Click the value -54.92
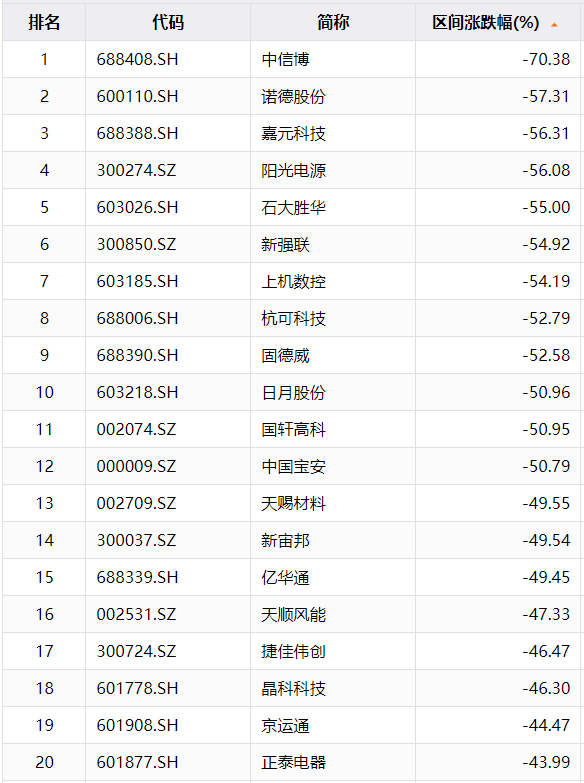The height and width of the screenshot is (783, 584). (x=546, y=244)
